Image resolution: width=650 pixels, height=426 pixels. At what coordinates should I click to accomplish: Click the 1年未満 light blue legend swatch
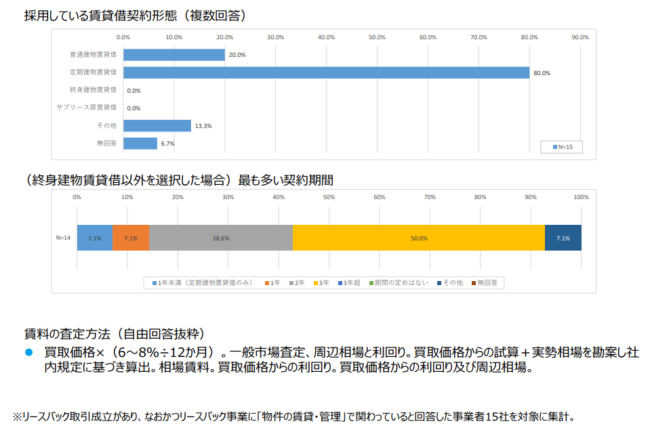155,283
